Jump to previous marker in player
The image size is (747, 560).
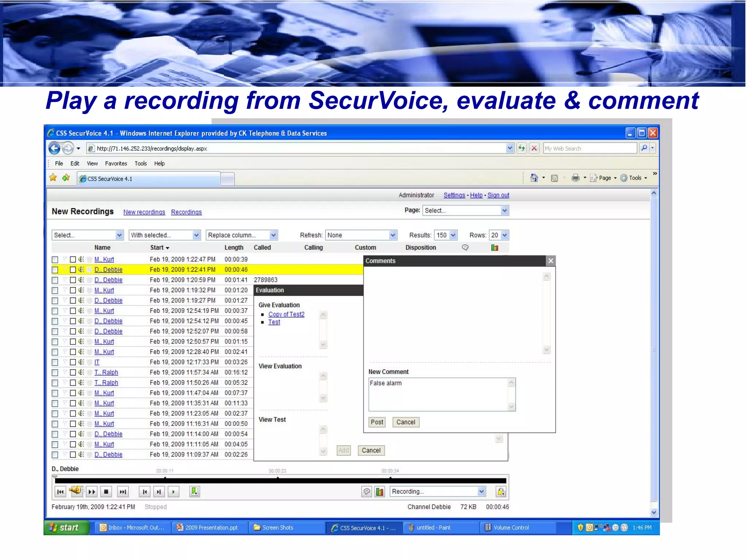[x=145, y=492]
